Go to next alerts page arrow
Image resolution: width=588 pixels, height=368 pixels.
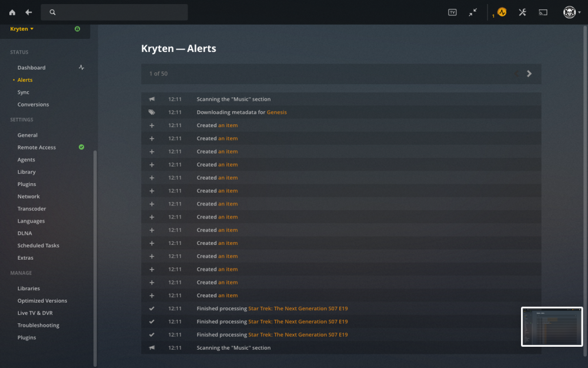coord(529,74)
